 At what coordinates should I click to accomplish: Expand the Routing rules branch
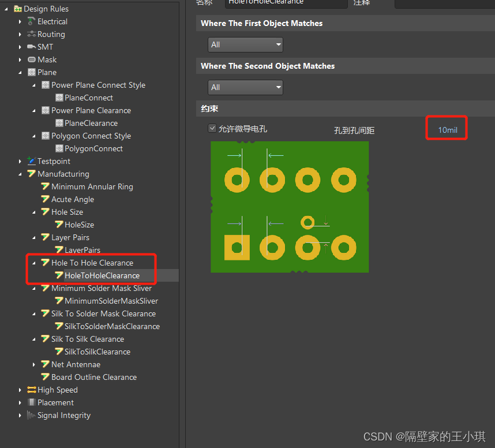(x=20, y=34)
